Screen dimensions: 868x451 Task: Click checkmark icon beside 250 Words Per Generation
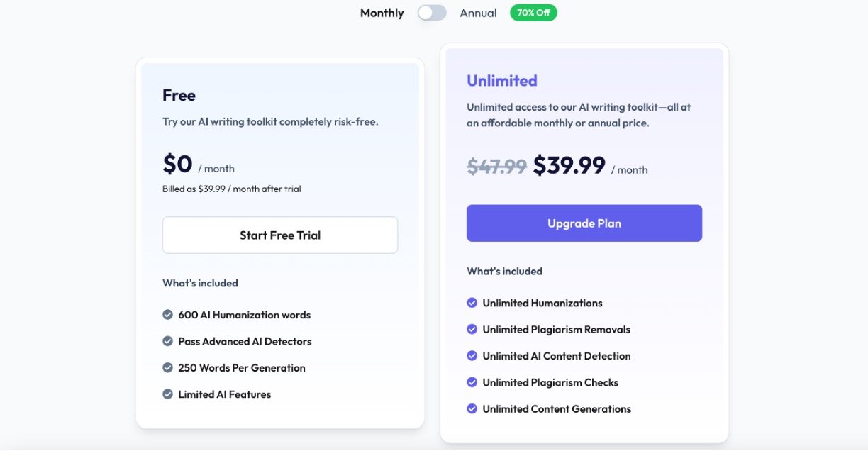168,368
